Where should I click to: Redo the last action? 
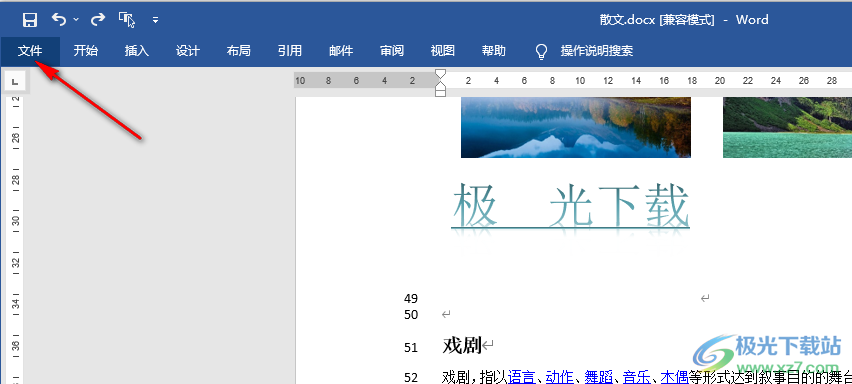(97, 20)
